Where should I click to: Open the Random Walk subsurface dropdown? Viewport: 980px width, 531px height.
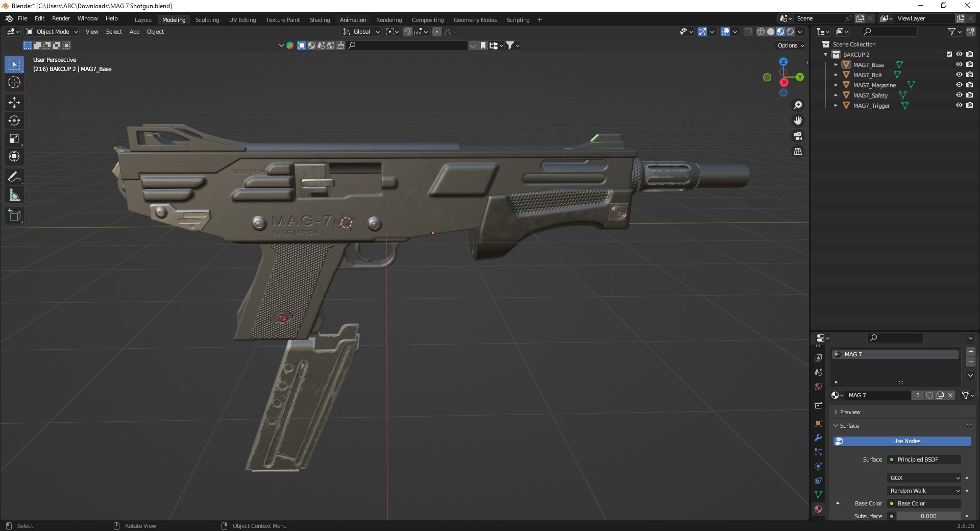[924, 491]
